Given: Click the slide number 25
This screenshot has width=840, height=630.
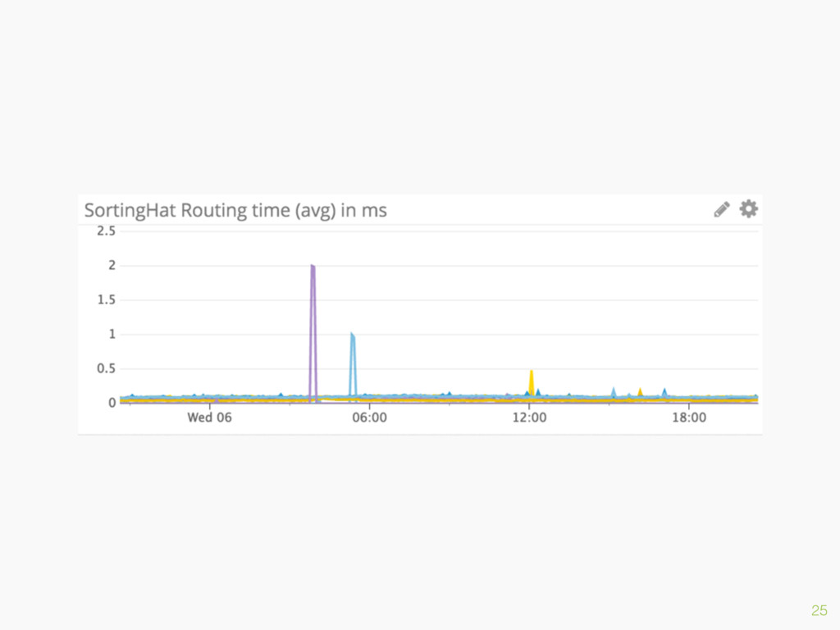Looking at the screenshot, I should [x=819, y=609].
